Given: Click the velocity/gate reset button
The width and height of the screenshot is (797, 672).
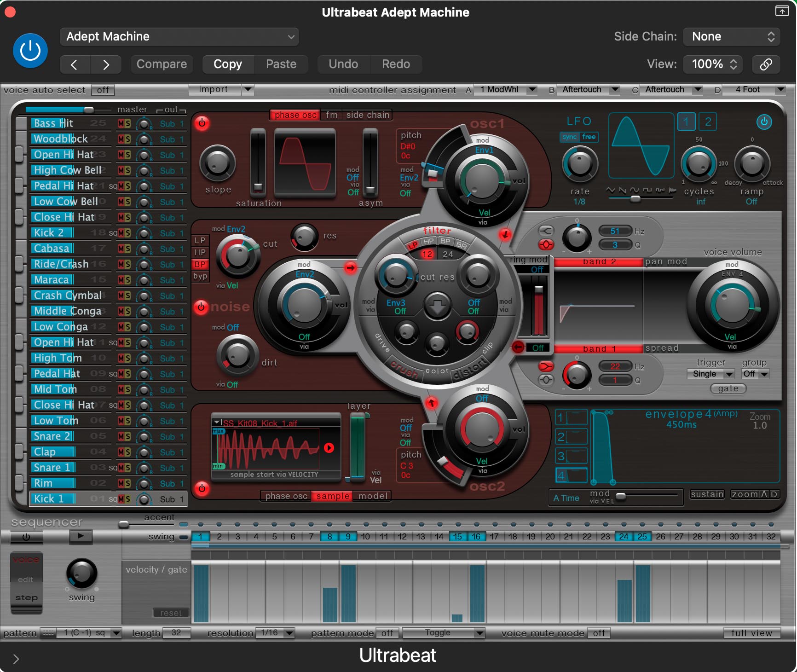Looking at the screenshot, I should [x=171, y=613].
